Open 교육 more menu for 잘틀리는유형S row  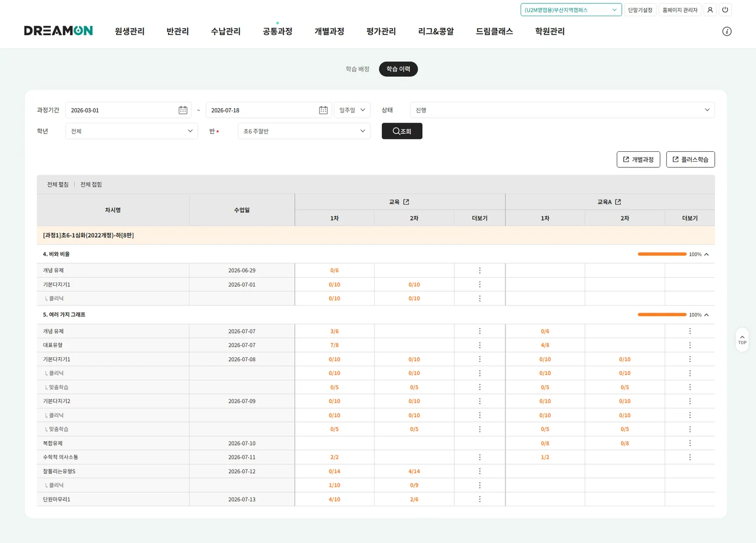click(480, 471)
